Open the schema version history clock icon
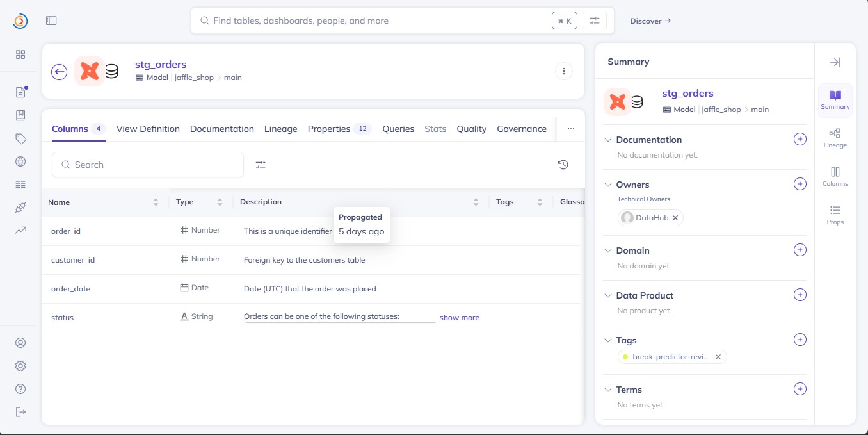 (563, 165)
